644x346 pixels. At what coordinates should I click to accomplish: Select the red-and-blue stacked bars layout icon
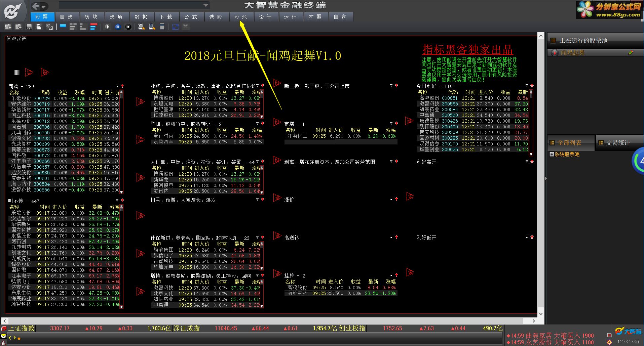(x=94, y=27)
